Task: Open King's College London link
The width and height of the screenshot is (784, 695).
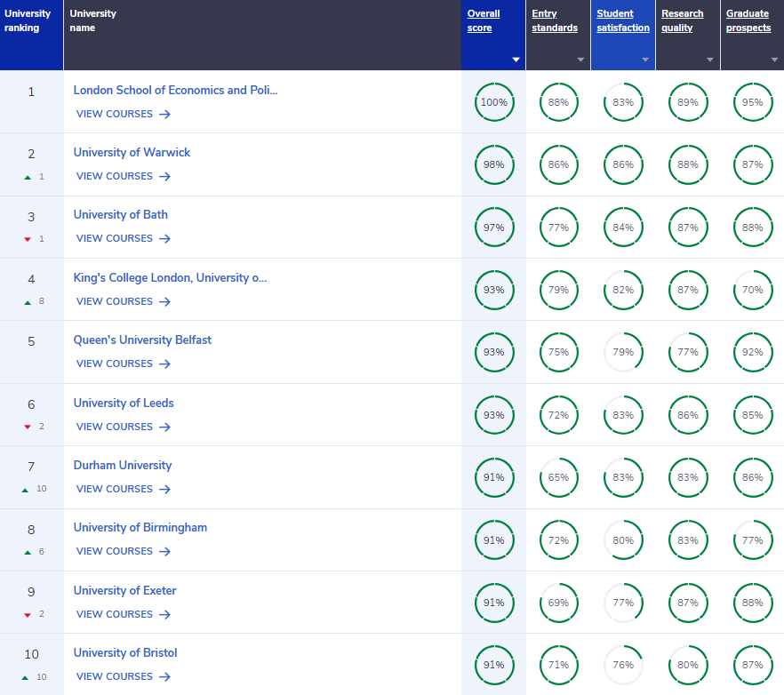Action: (x=170, y=277)
